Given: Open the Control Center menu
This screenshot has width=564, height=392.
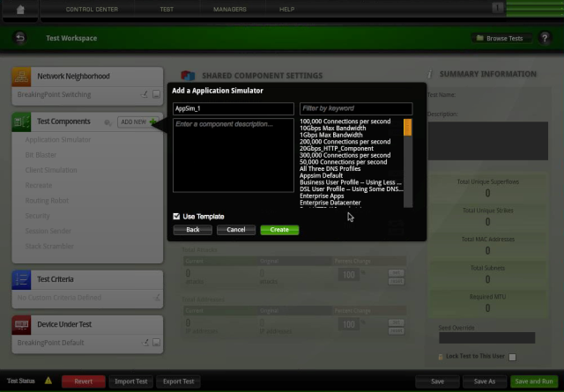Looking at the screenshot, I should click(x=92, y=10).
